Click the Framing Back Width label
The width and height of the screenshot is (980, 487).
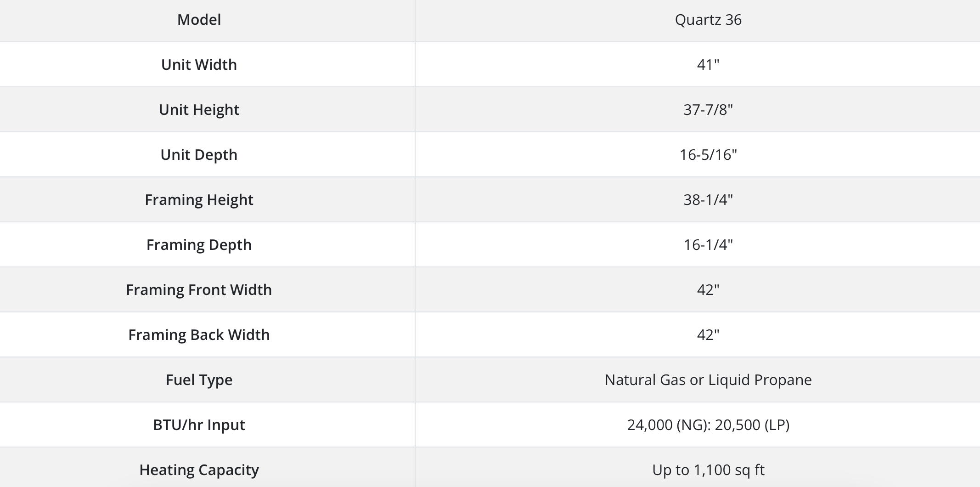pos(199,335)
